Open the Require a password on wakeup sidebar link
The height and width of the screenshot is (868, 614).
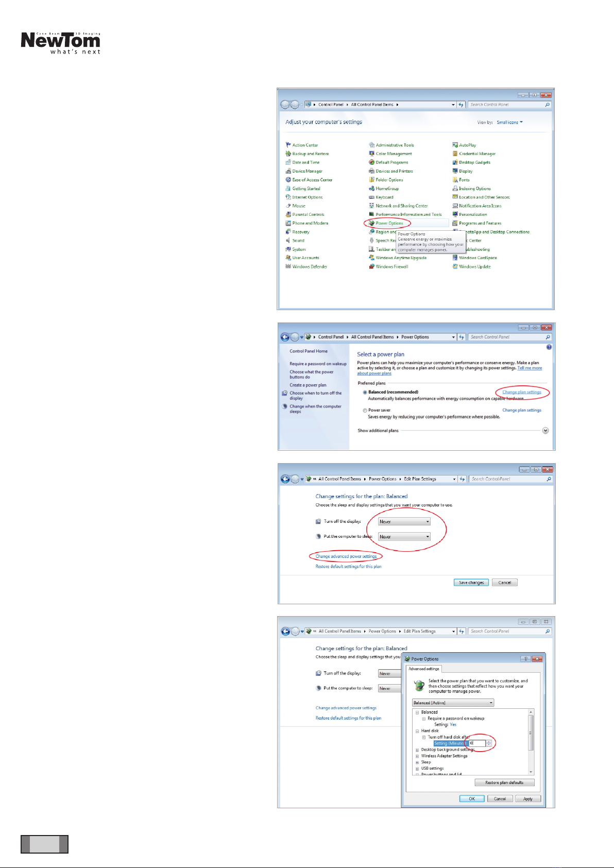coord(318,364)
